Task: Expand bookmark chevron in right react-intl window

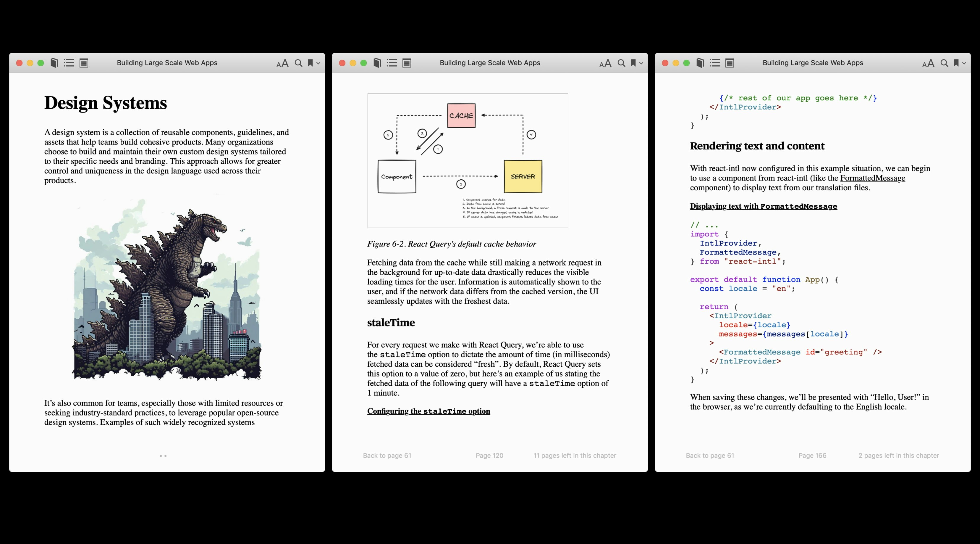Action: coord(964,63)
